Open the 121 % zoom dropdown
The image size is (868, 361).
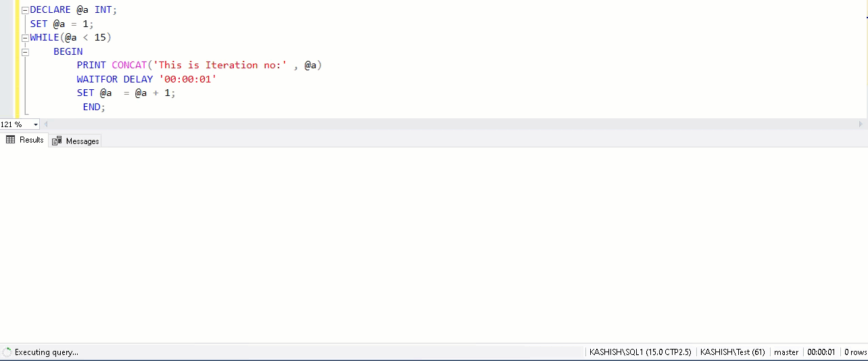tap(35, 124)
